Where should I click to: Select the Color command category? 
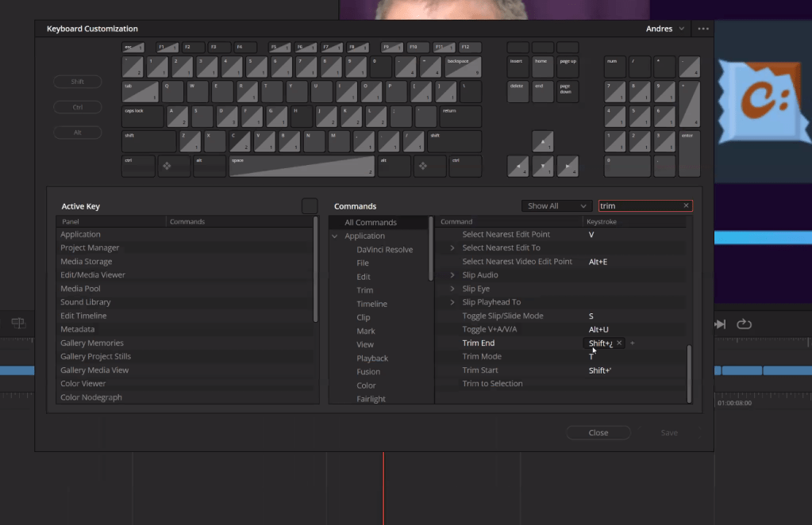point(366,385)
